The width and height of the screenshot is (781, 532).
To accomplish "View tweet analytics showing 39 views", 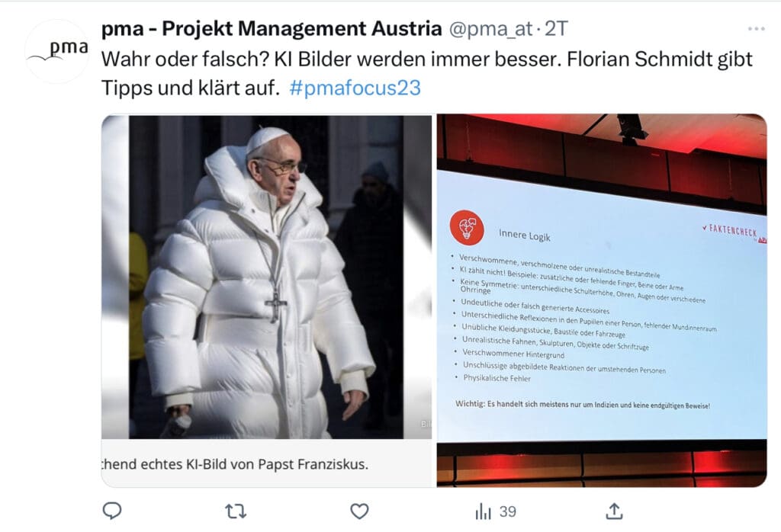I will (x=496, y=511).
